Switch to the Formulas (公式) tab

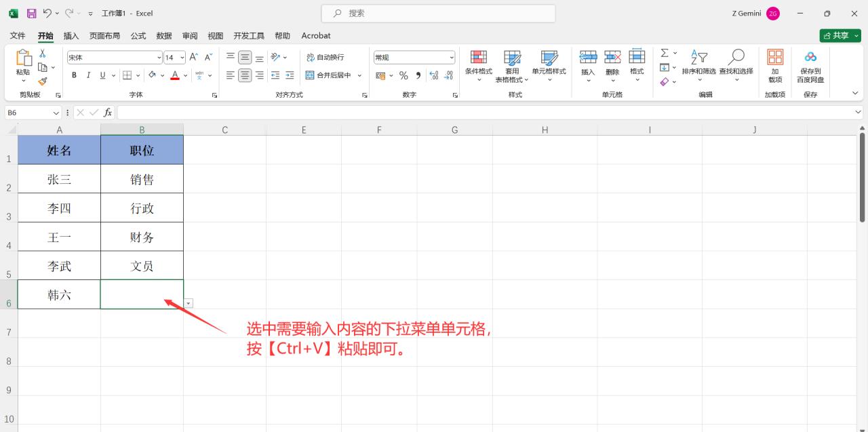point(138,35)
